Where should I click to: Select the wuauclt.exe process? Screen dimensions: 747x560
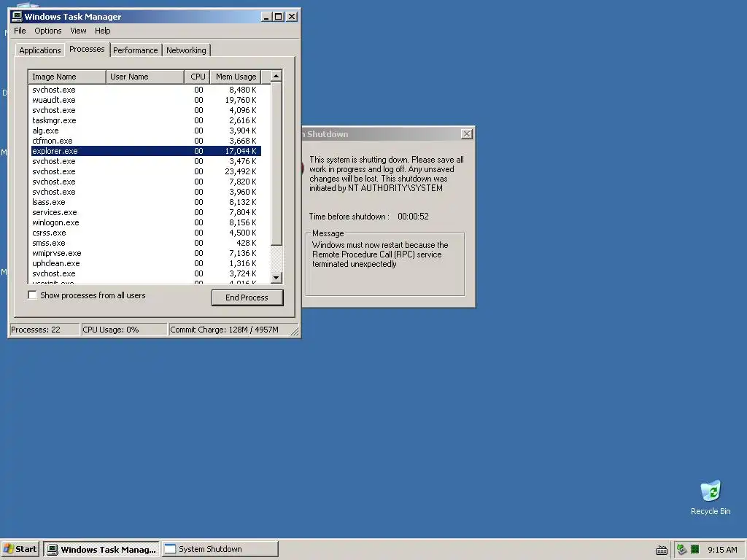click(x=145, y=100)
